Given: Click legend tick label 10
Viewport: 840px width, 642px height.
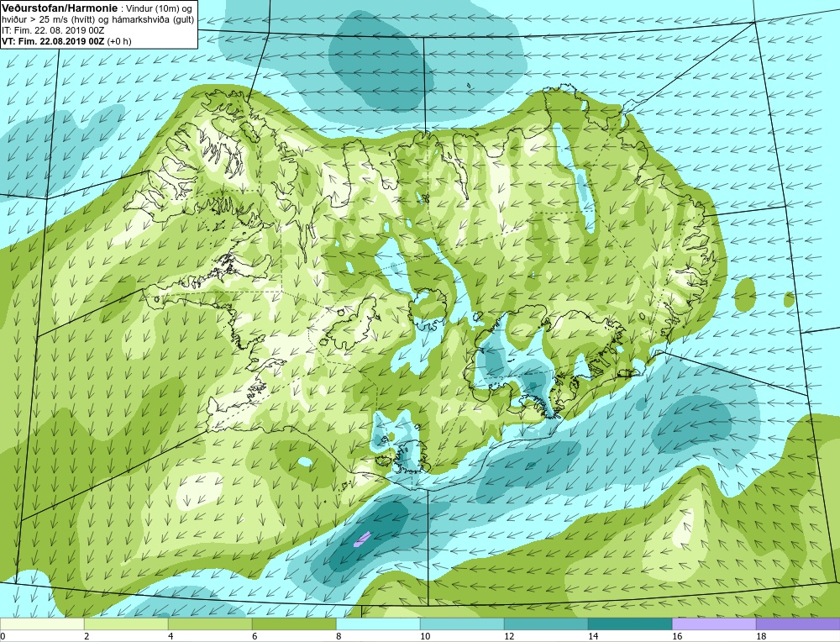Looking at the screenshot, I should coord(425,637).
